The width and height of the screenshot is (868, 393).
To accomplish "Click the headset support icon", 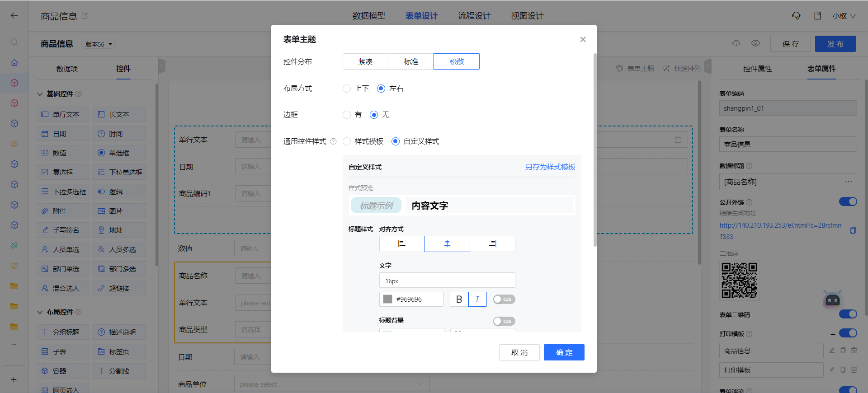I will point(796,16).
